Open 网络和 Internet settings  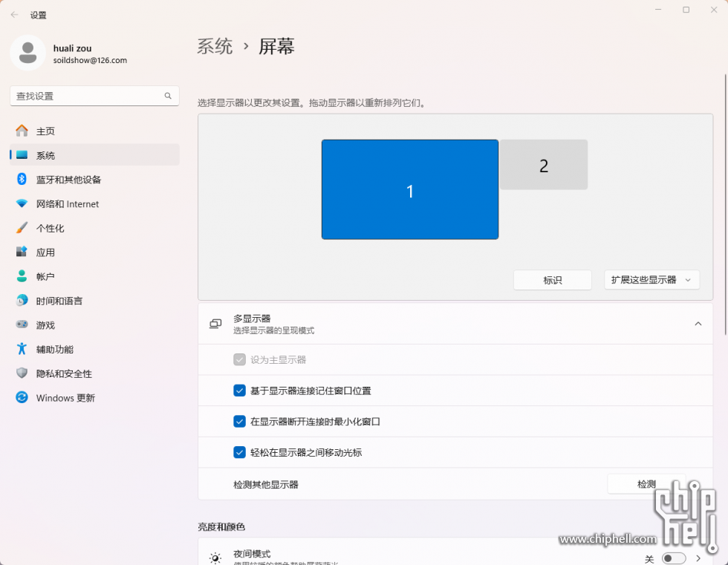(x=95, y=203)
